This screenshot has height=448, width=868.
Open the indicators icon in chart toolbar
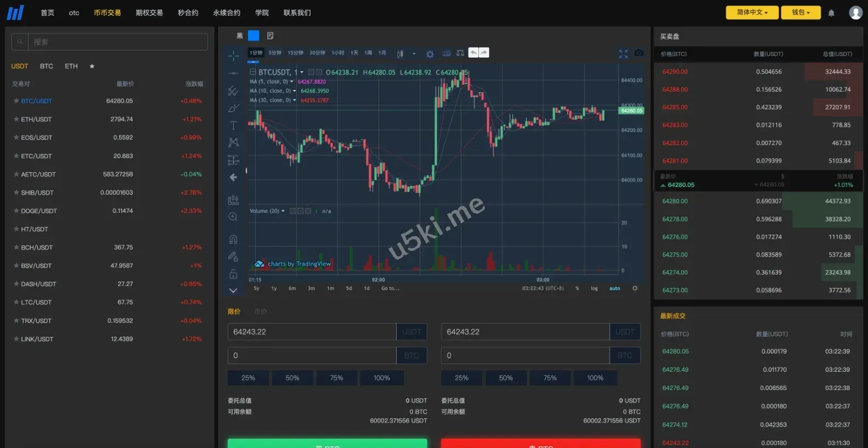(446, 53)
